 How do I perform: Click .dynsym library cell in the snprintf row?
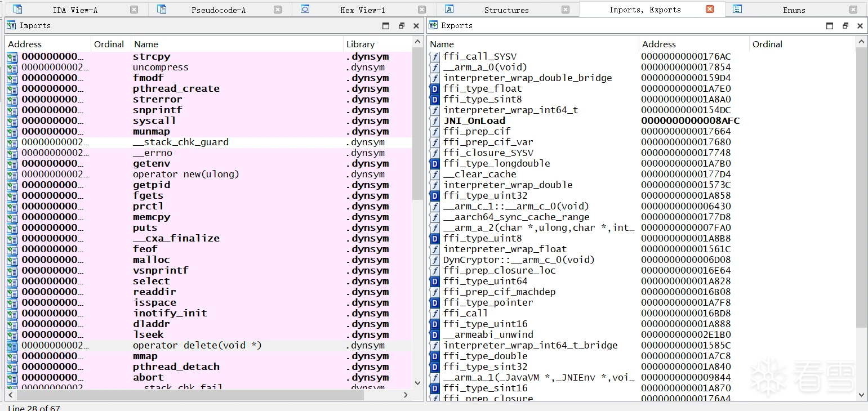(x=367, y=110)
